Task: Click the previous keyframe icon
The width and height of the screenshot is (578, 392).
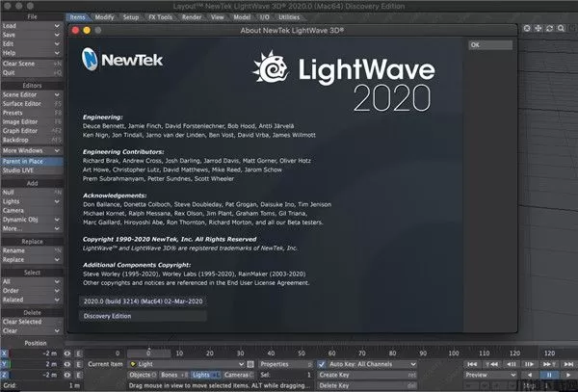Action: [491, 364]
